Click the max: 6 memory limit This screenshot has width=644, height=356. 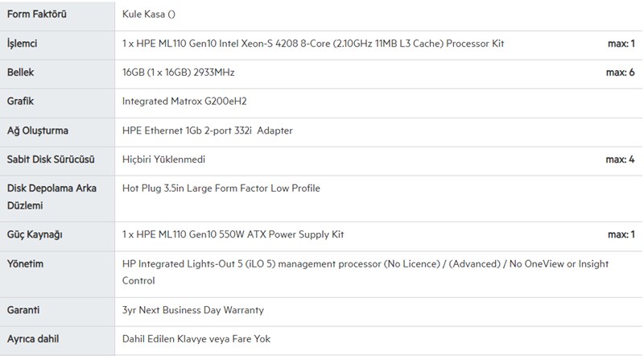coord(620,72)
